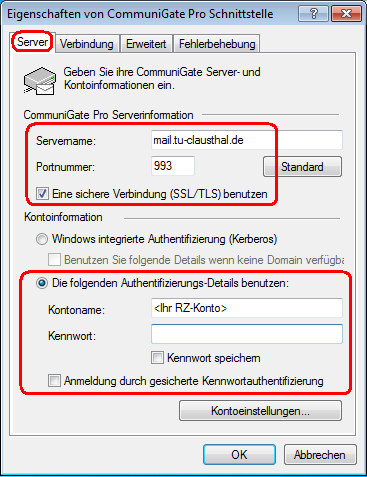Screen dimensions: 367x477
Task: Toggle the SSL/TLS secure connection checkbox
Action: point(42,194)
